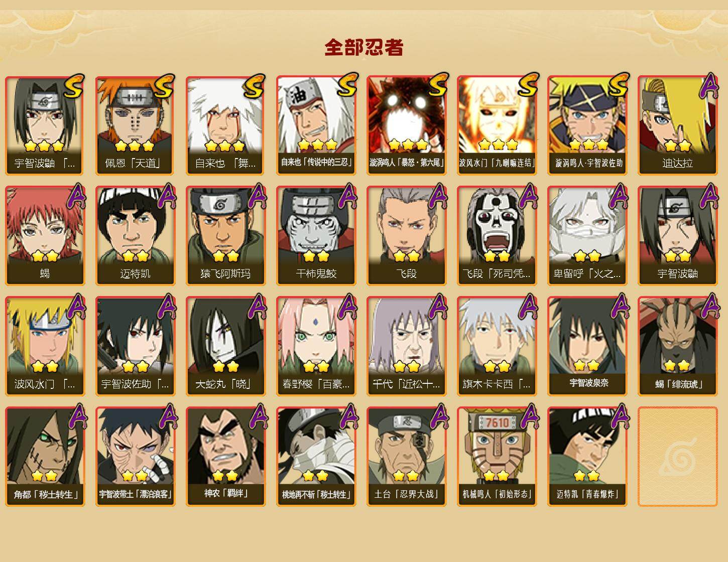Select the 土台「忍界大战」card
This screenshot has height=562, width=728.
(x=407, y=457)
